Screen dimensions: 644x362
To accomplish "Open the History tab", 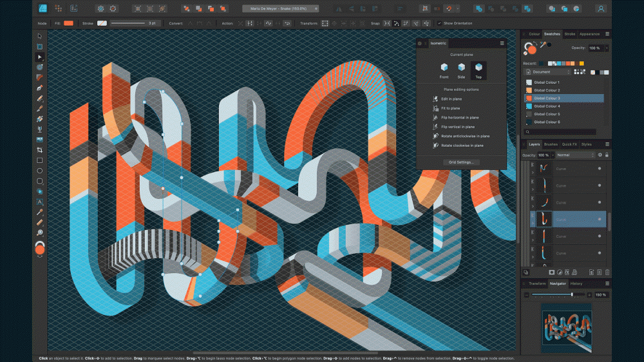I will pyautogui.click(x=576, y=283).
